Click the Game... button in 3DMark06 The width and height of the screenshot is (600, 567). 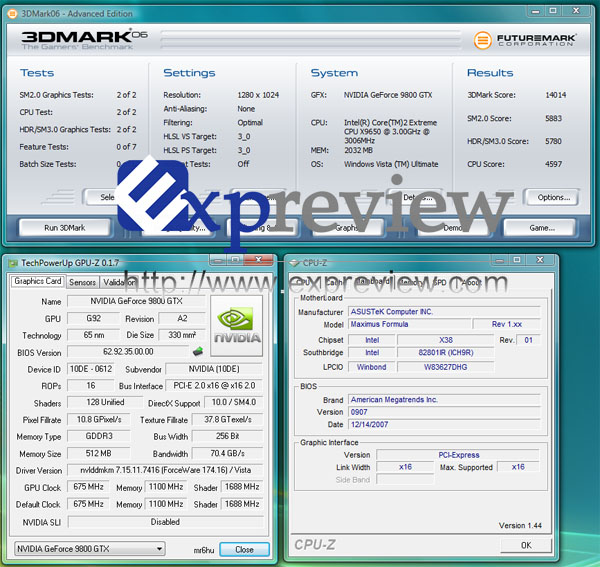(x=542, y=227)
